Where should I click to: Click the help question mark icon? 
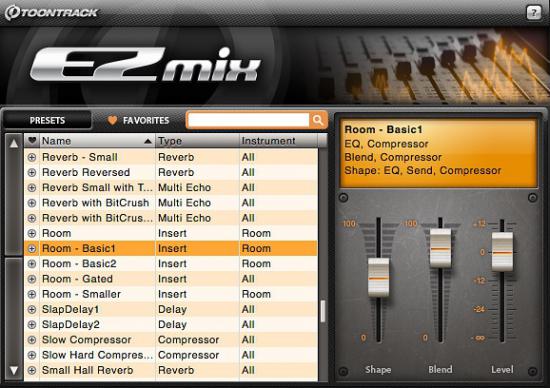tap(534, 13)
